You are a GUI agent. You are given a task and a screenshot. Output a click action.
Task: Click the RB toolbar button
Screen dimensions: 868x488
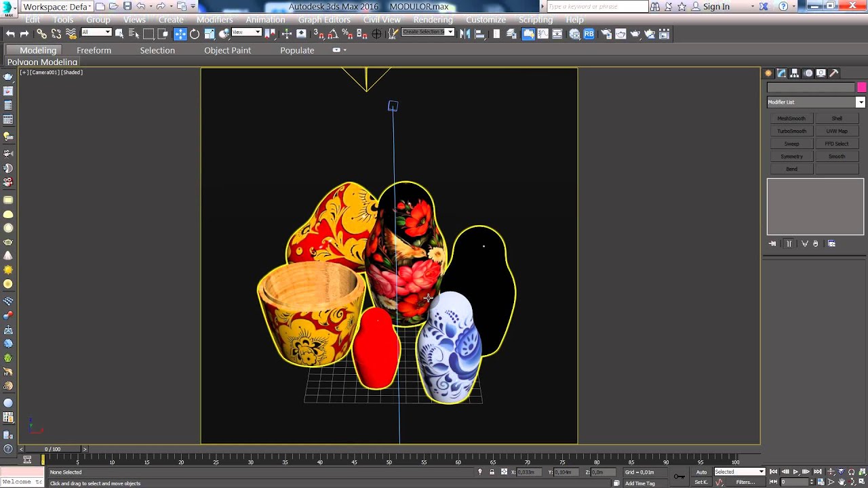point(589,34)
